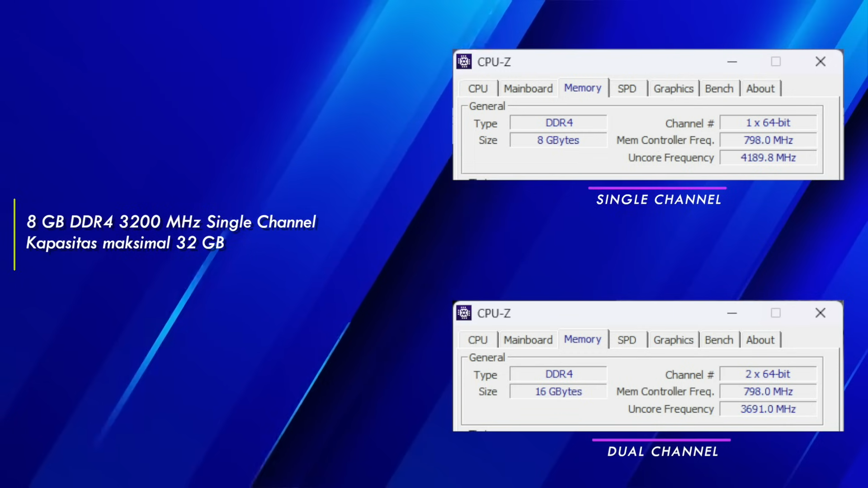Click the 'Channel #' label in lower window
The height and width of the screenshot is (488, 868).
(689, 375)
